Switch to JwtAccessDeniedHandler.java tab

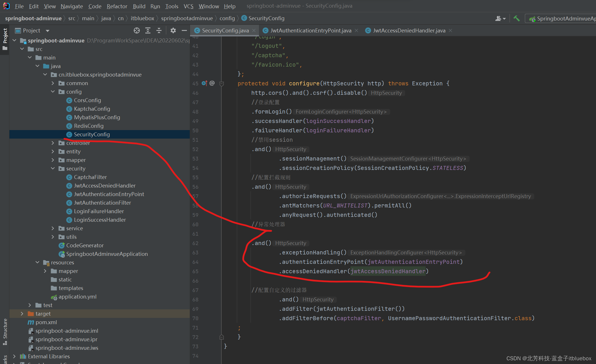click(409, 30)
